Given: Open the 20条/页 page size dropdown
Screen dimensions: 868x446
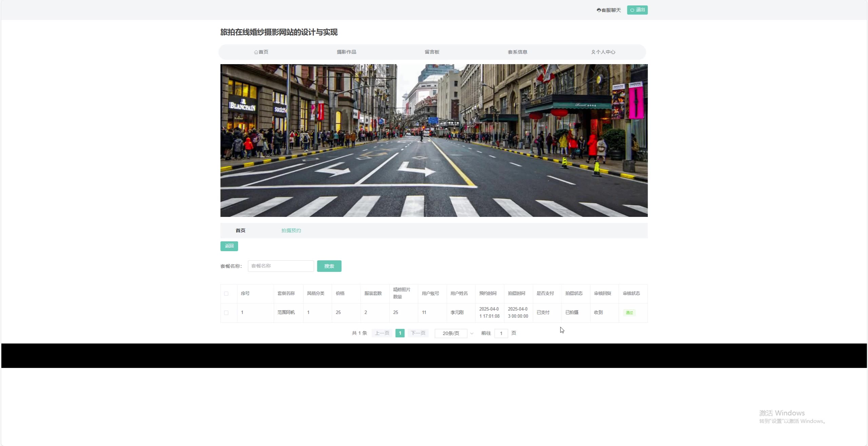Looking at the screenshot, I should pyautogui.click(x=451, y=333).
